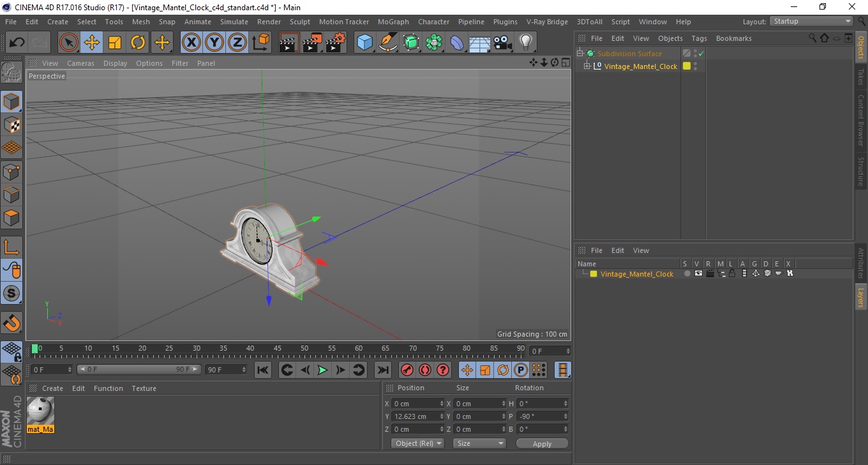Image resolution: width=868 pixels, height=465 pixels.
Task: Activate the Scale tool
Action: coord(115,43)
